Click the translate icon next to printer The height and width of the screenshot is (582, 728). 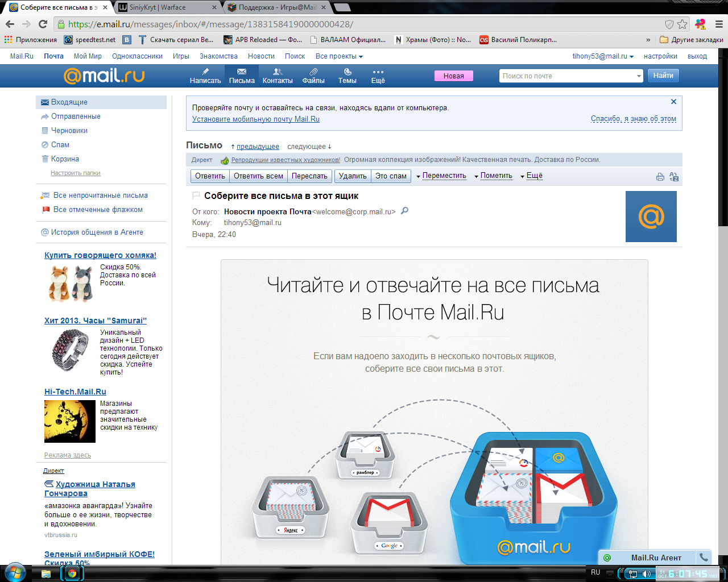pyautogui.click(x=674, y=177)
